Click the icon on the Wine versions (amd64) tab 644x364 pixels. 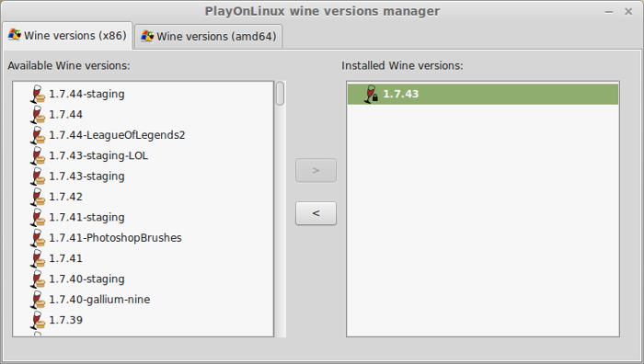click(147, 36)
